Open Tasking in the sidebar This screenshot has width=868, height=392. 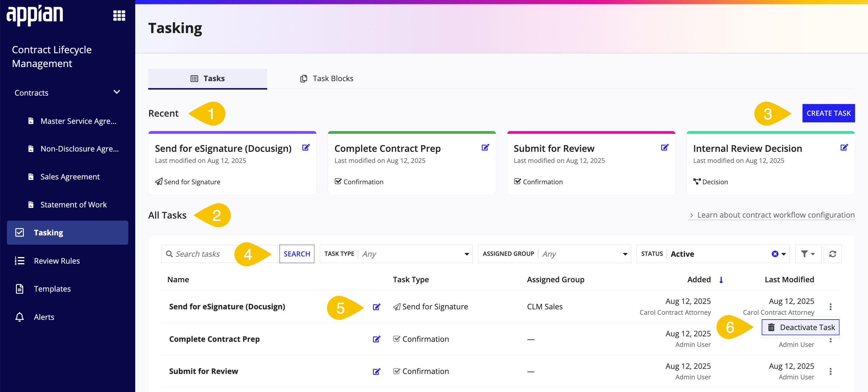pos(67,233)
